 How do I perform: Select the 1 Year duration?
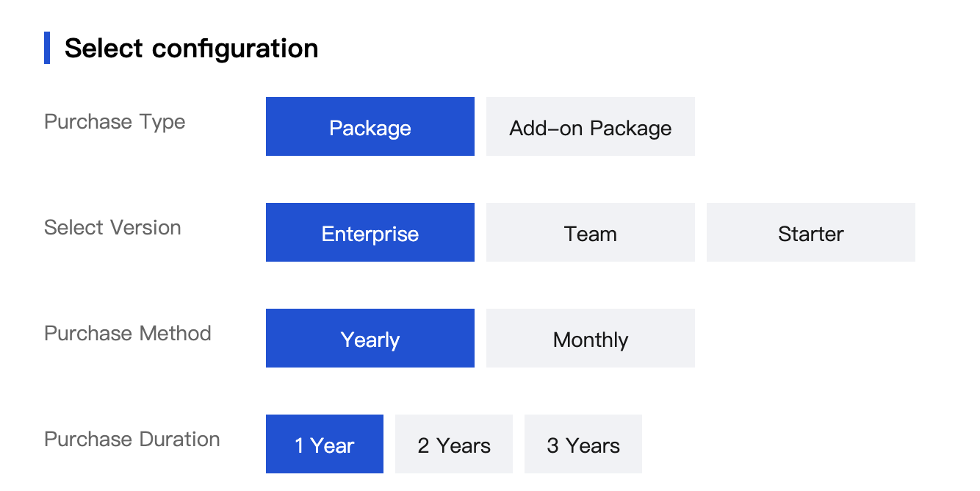(x=324, y=444)
